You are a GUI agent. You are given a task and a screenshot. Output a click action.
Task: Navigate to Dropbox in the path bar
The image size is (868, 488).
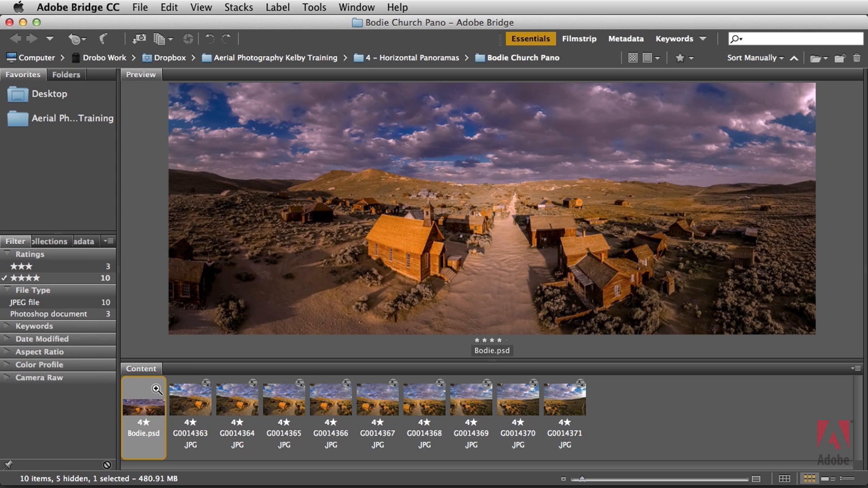point(169,58)
